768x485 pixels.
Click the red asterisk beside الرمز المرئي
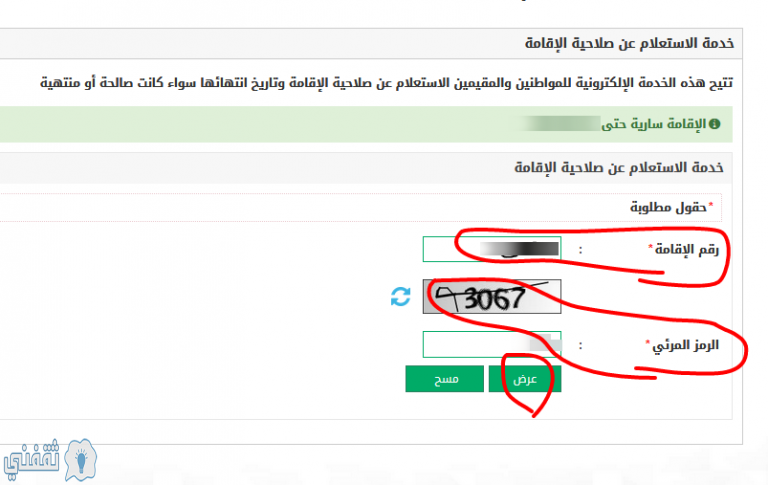(648, 341)
